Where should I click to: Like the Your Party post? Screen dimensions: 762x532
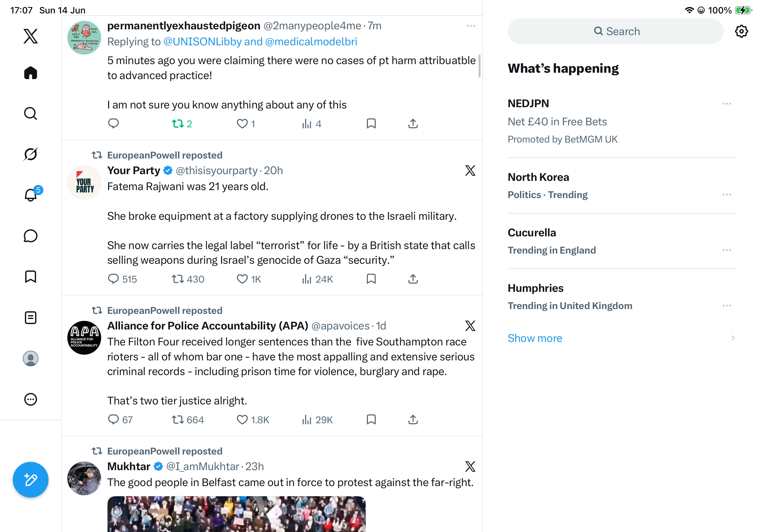[x=249, y=279]
